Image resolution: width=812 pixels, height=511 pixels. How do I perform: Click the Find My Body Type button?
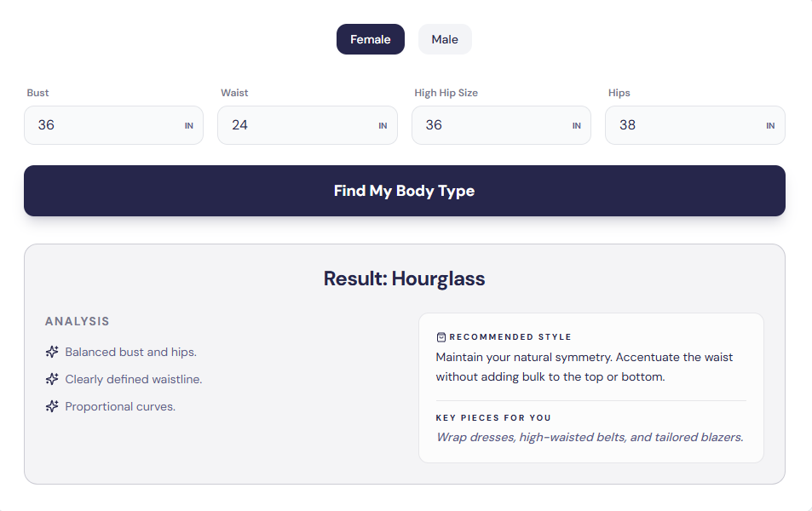404,190
